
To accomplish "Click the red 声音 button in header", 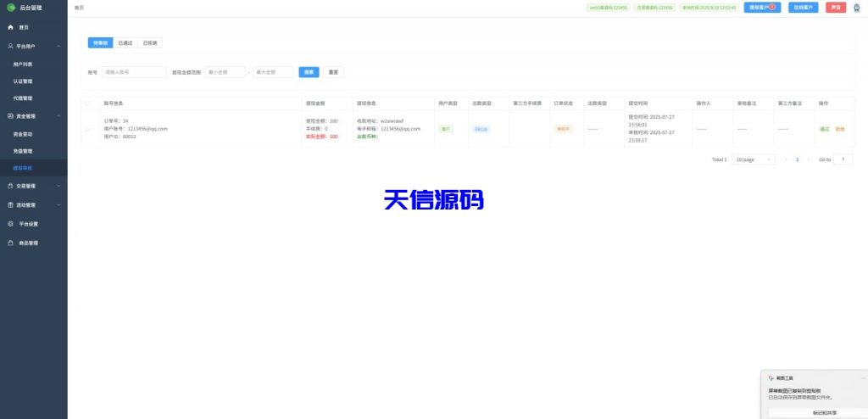I will click(x=836, y=7).
